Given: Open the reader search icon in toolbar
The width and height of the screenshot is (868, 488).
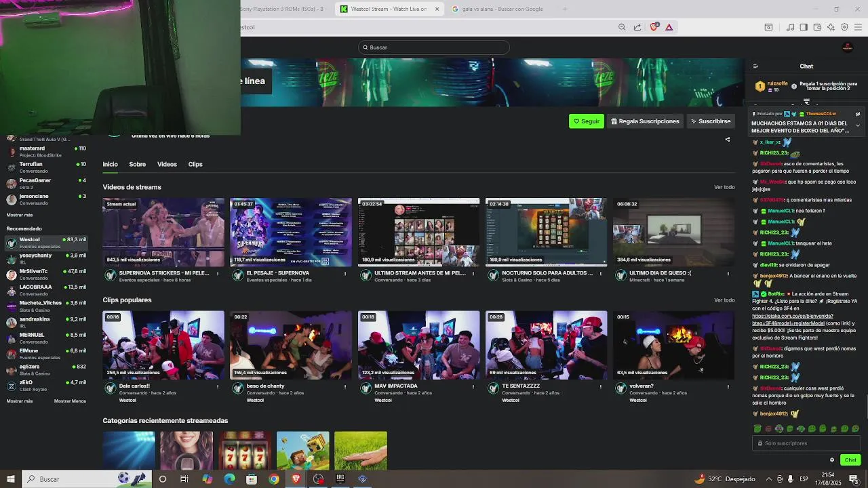Looking at the screenshot, I should [768, 27].
